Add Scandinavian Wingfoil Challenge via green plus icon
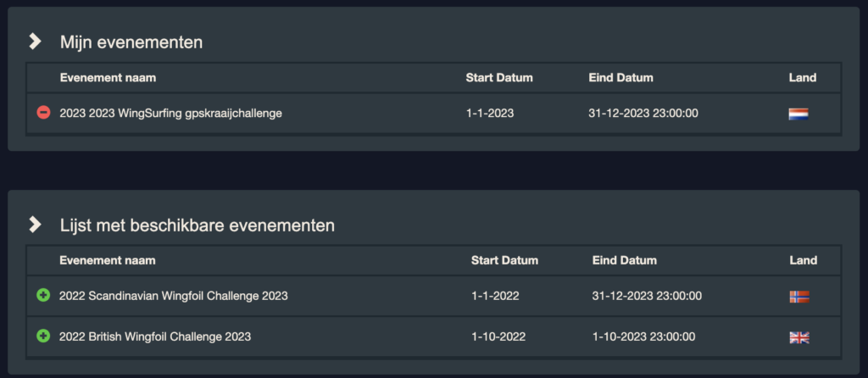 point(43,296)
